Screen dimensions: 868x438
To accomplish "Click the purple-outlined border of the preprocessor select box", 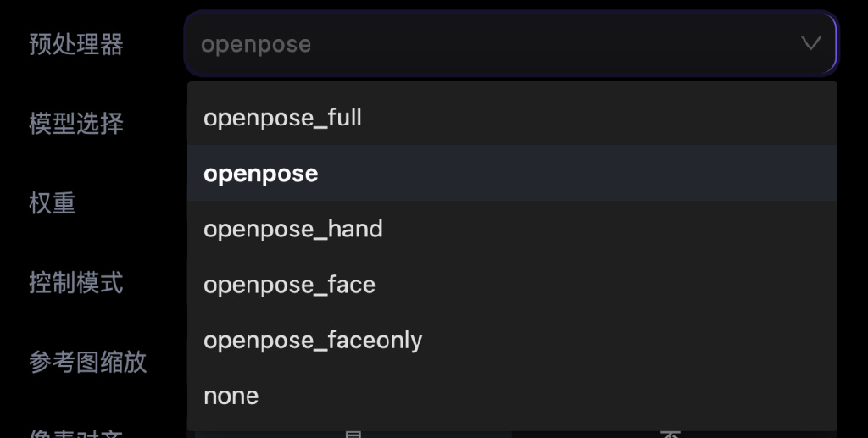I will (511, 14).
